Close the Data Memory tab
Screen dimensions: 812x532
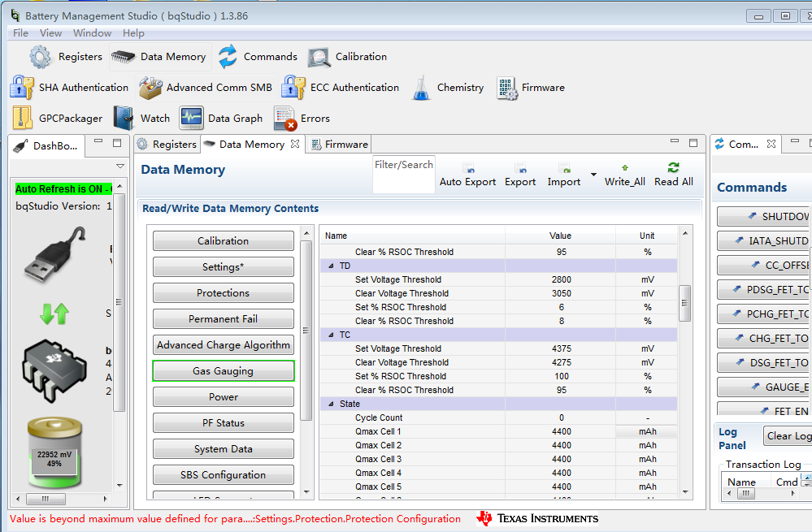pyautogui.click(x=295, y=144)
